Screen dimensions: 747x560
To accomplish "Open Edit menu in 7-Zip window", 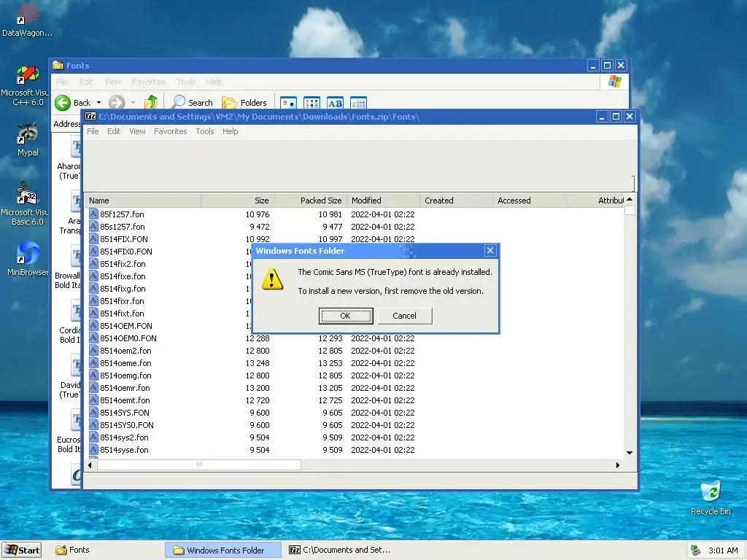I will point(113,131).
